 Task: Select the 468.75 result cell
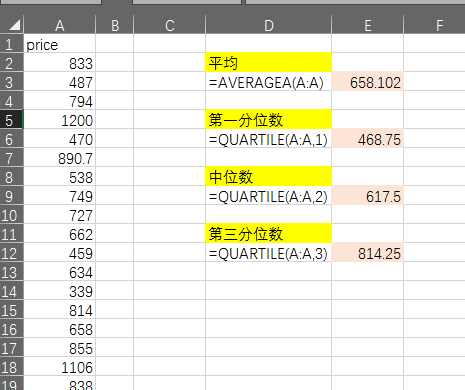(x=368, y=138)
